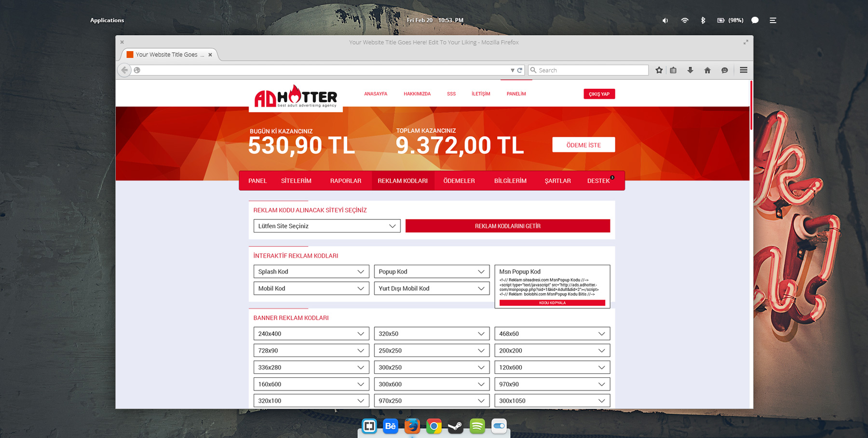The width and height of the screenshot is (868, 438).
Task: Launch Brackets from the dock
Action: point(369,426)
